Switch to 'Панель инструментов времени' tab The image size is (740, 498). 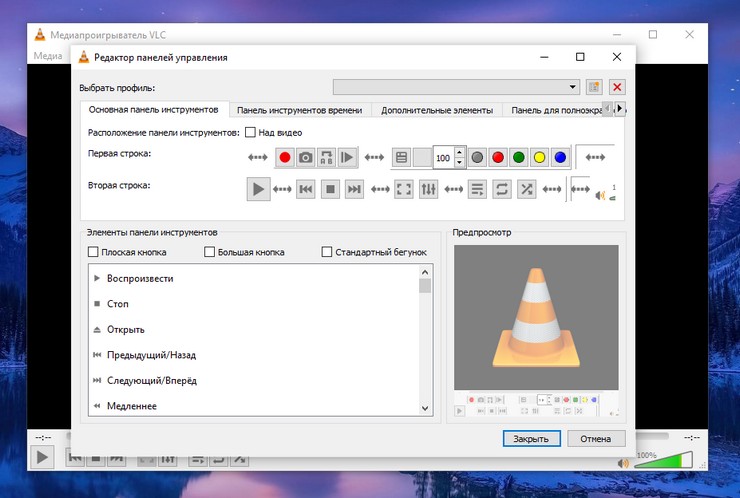299,110
